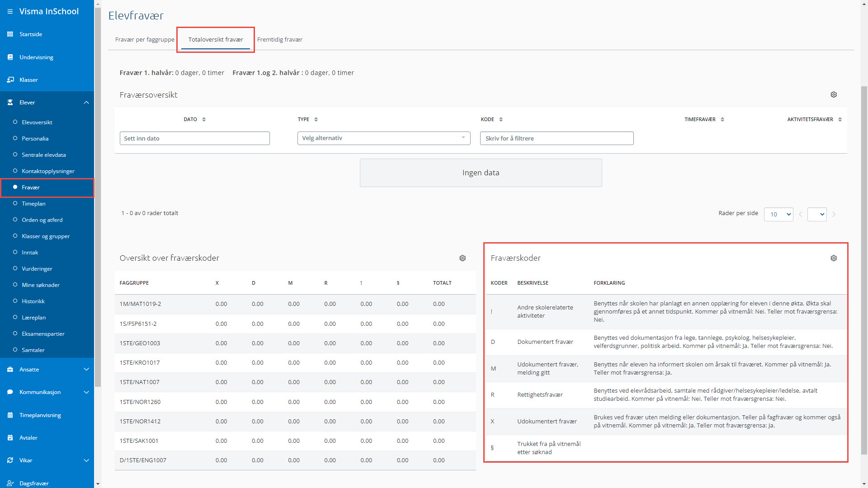868x488 pixels.
Task: Open Læreplan in sidebar
Action: (34, 318)
